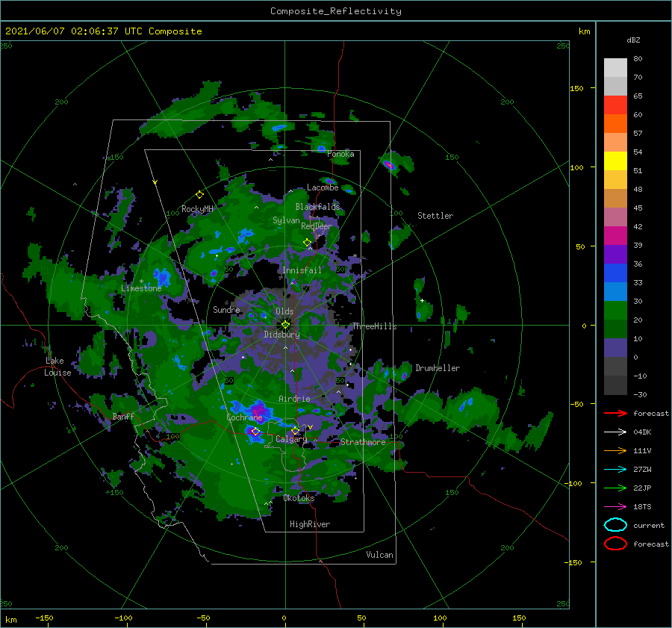Click the cyan 27ZW arrow in legend
This screenshot has height=628, width=672.
[x=615, y=470]
